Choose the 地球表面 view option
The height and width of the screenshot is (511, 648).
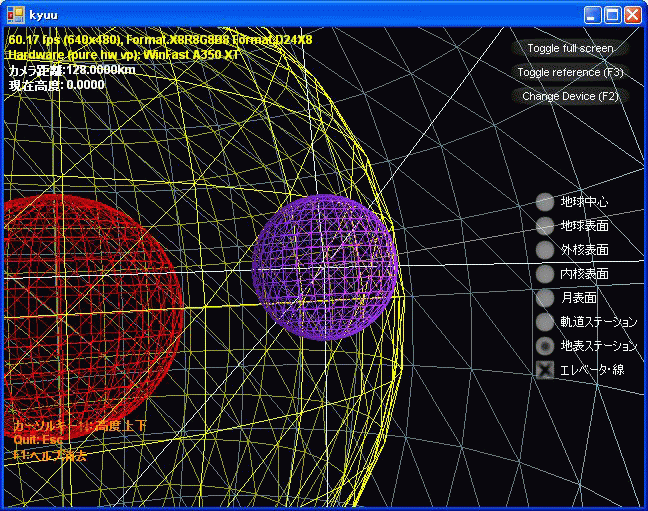pos(545,226)
